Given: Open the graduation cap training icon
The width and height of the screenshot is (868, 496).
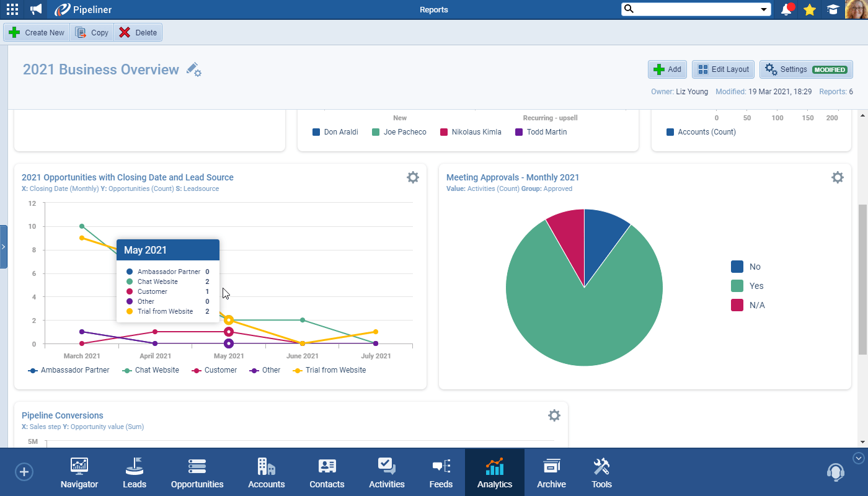Looking at the screenshot, I should click(833, 9).
